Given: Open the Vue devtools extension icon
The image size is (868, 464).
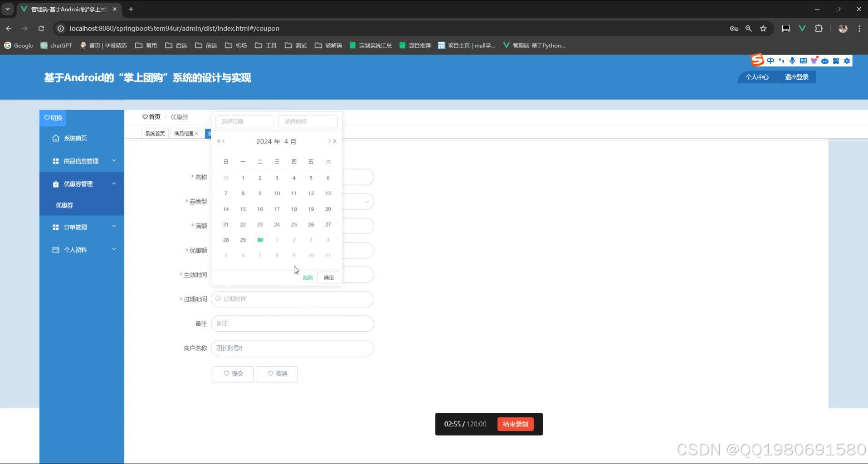Looking at the screenshot, I should point(802,29).
